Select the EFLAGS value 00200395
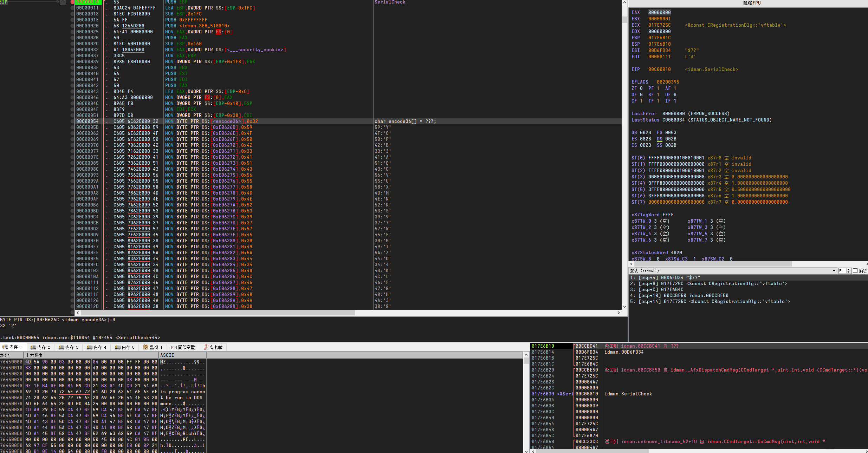Image resolution: width=868 pixels, height=453 pixels. 668,82
